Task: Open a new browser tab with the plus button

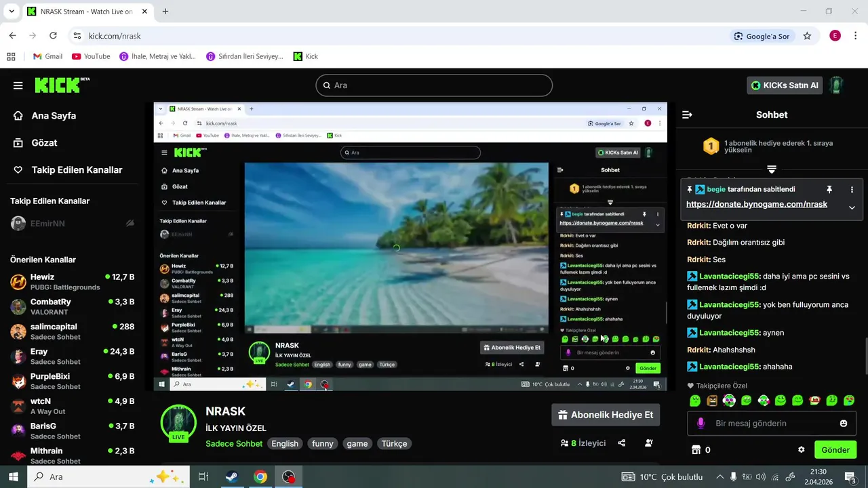Action: 165,12
